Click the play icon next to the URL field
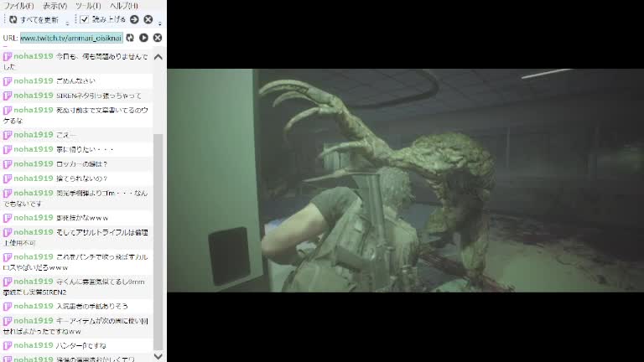This screenshot has width=644, height=362. coord(143,38)
